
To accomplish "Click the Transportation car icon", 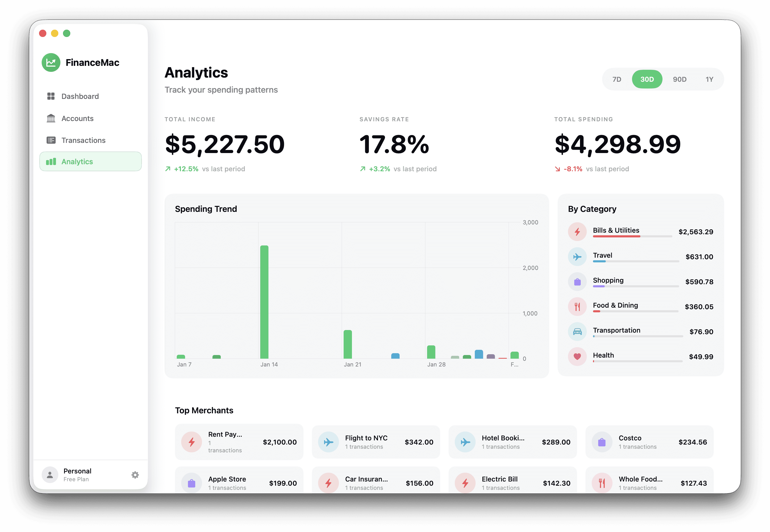I will click(x=577, y=332).
